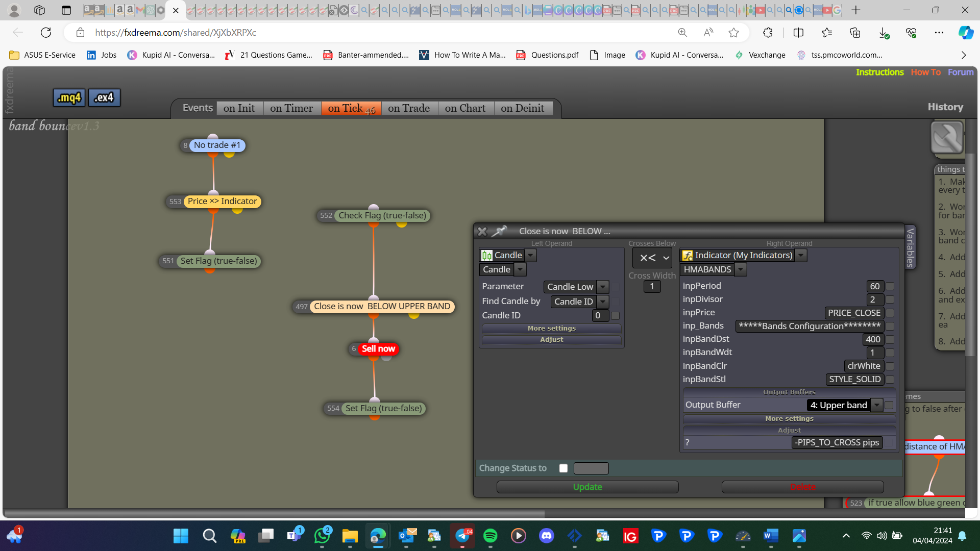Open the Instructions link
Screen dimensions: 980x551
pyautogui.click(x=879, y=72)
